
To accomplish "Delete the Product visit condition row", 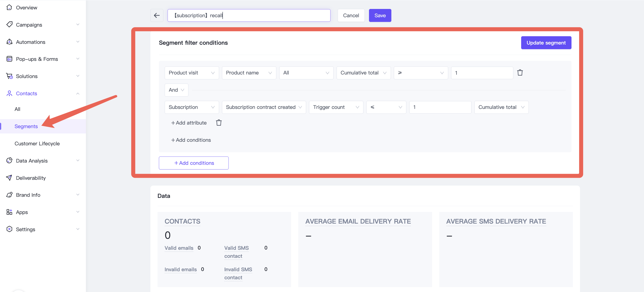I will (x=520, y=73).
